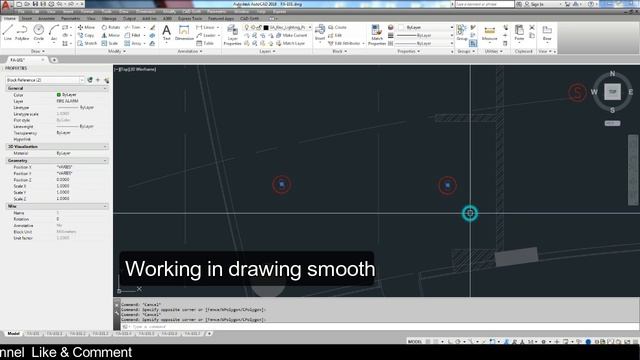Click the Move tool
The height and width of the screenshot is (360, 640).
(x=87, y=27)
